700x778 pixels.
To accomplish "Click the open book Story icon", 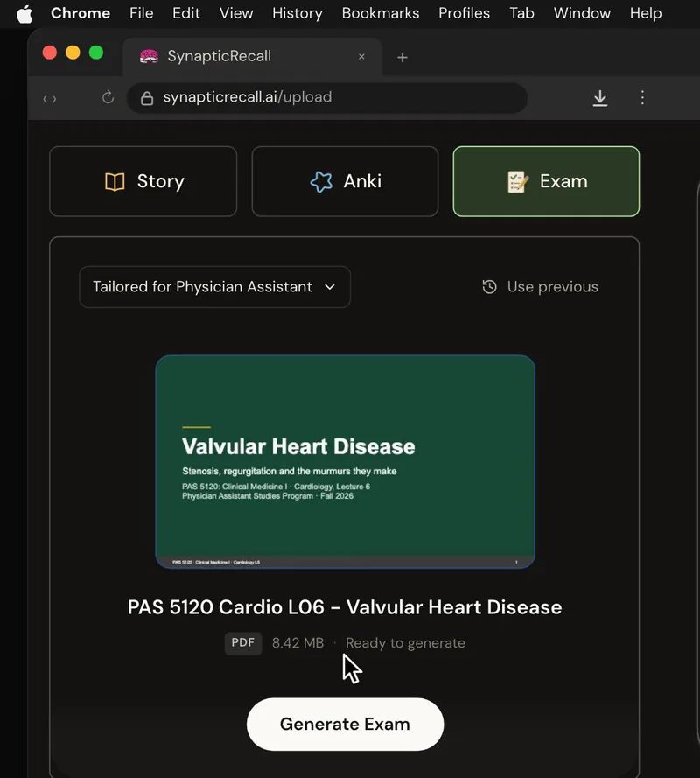I will [115, 182].
